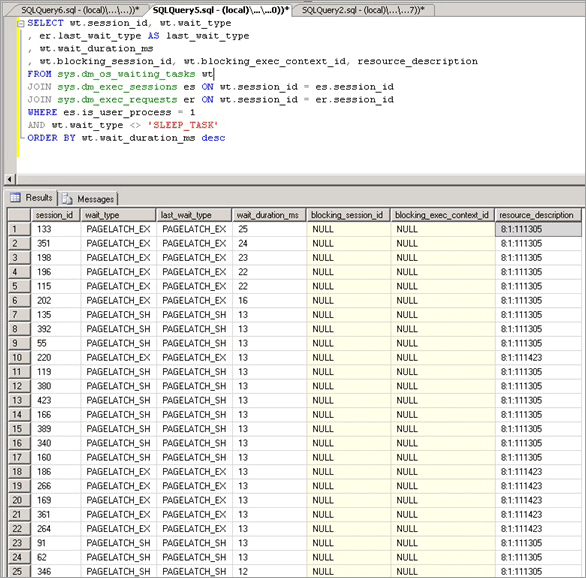
Task: Switch to the SQLQuery2.sql tab
Action: click(x=363, y=10)
